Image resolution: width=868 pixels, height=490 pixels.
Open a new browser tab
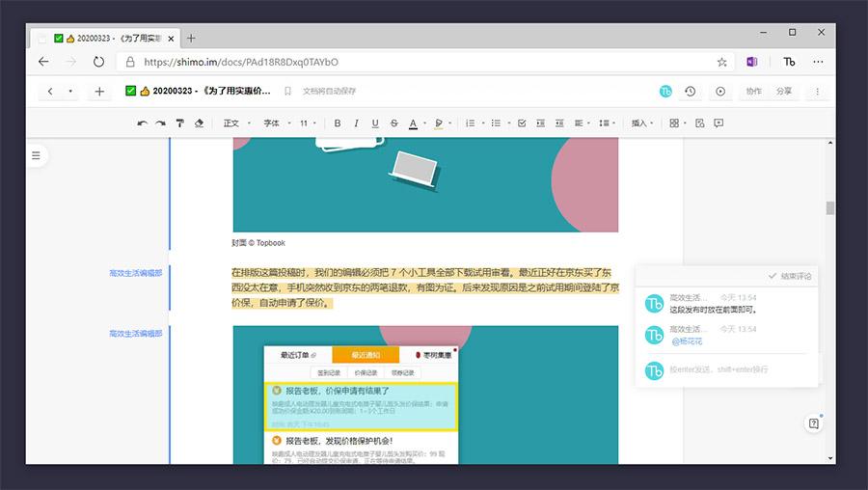tap(191, 39)
